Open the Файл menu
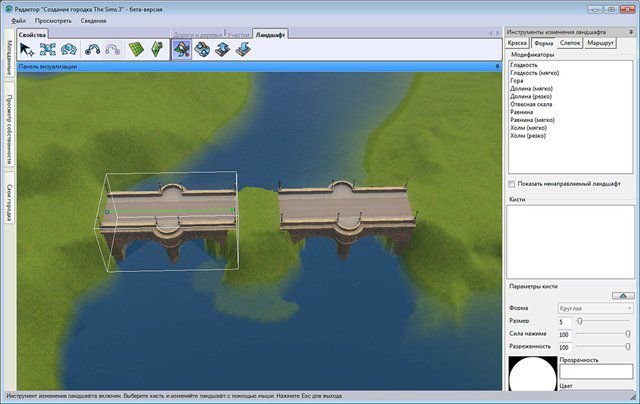 [20, 20]
